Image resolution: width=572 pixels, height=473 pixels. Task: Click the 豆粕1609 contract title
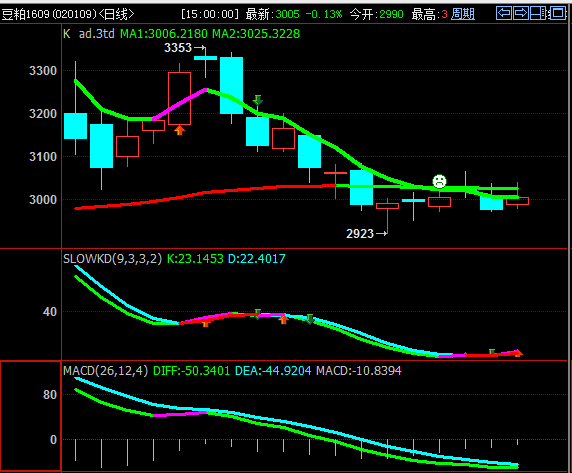26,14
